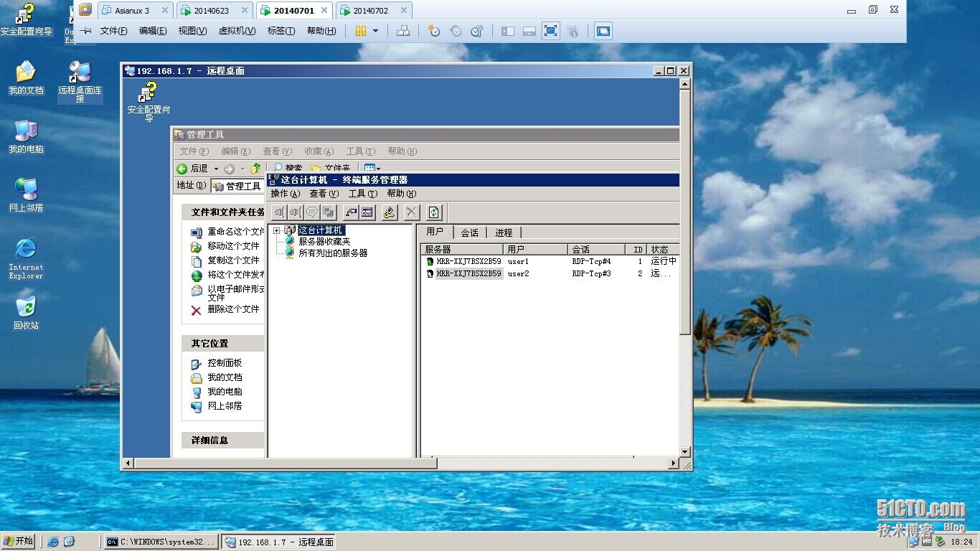This screenshot has height=551, width=980.
Task: Click the revert snapshot icon in VMware toolbar
Action: pos(456,31)
